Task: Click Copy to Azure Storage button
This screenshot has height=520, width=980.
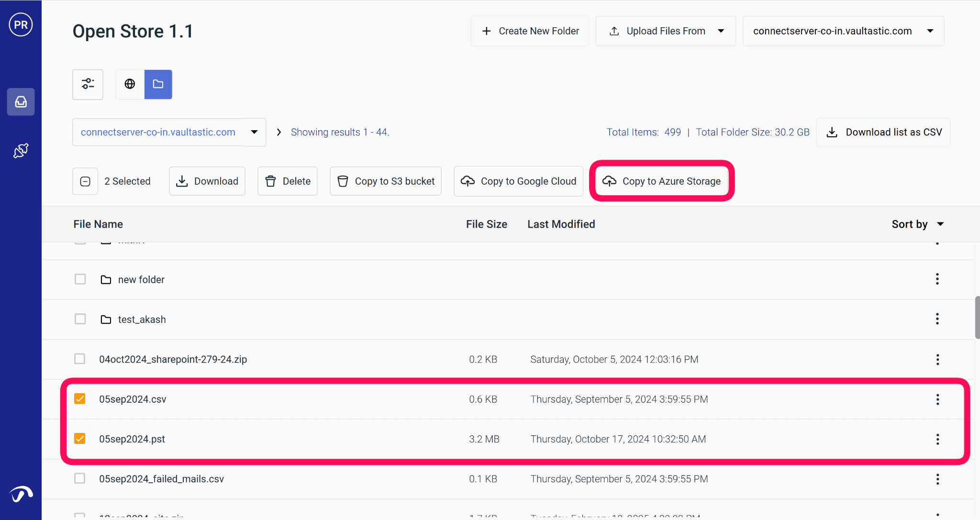Action: tap(662, 181)
